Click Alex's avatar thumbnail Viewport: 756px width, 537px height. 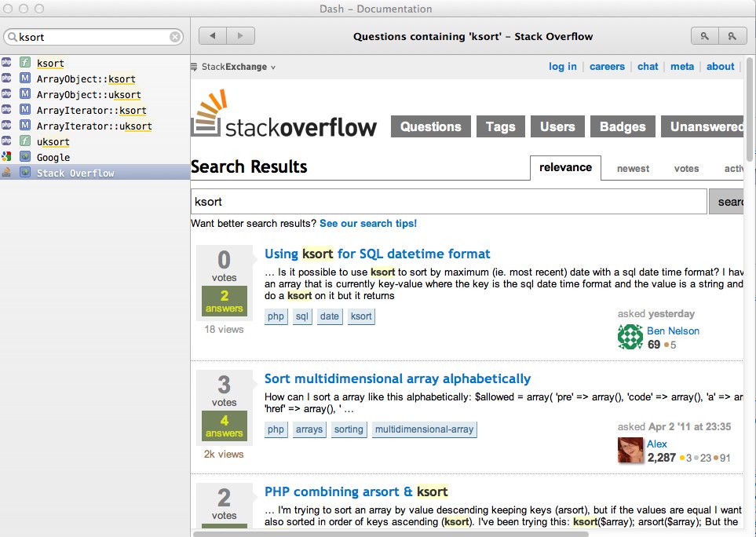(630, 450)
